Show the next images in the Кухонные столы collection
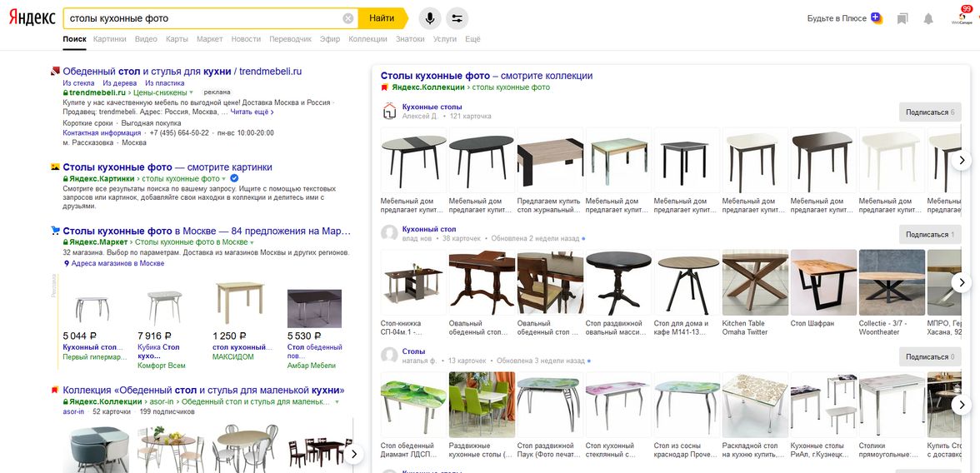The height and width of the screenshot is (473, 980). click(x=962, y=160)
